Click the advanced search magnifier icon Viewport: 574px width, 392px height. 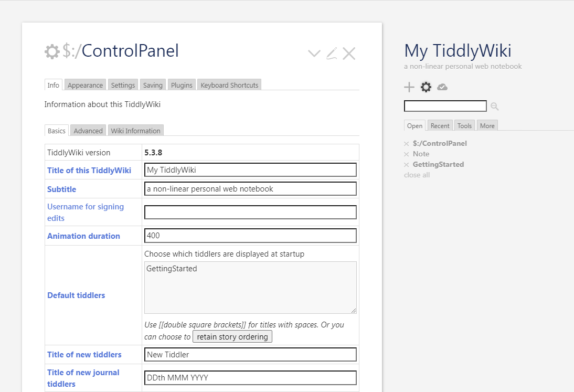pyautogui.click(x=494, y=107)
